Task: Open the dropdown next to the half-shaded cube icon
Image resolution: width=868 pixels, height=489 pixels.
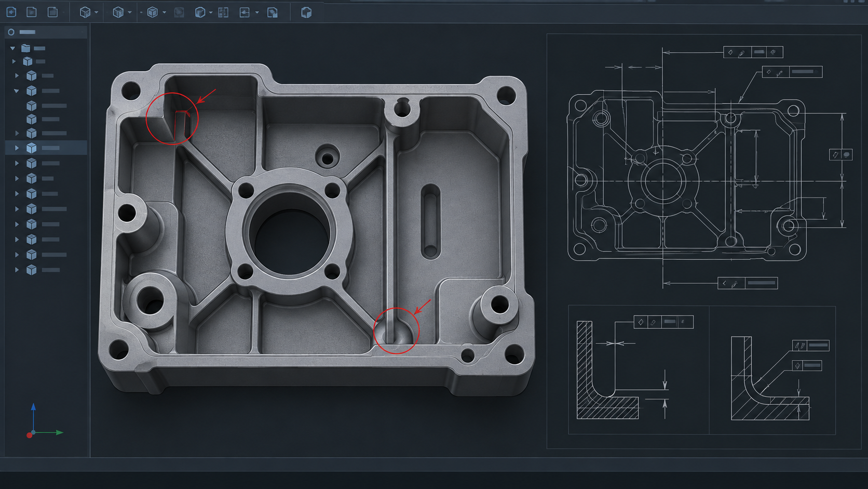Action: coord(211,12)
